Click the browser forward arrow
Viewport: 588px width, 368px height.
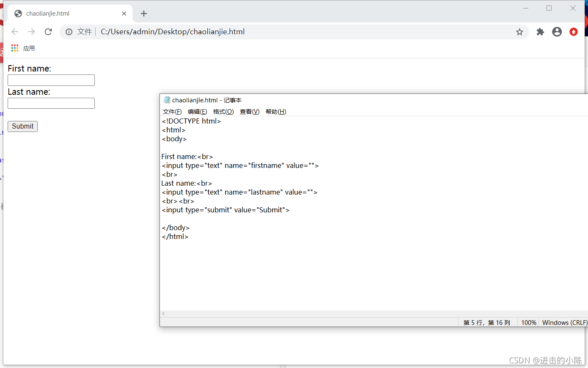click(31, 32)
